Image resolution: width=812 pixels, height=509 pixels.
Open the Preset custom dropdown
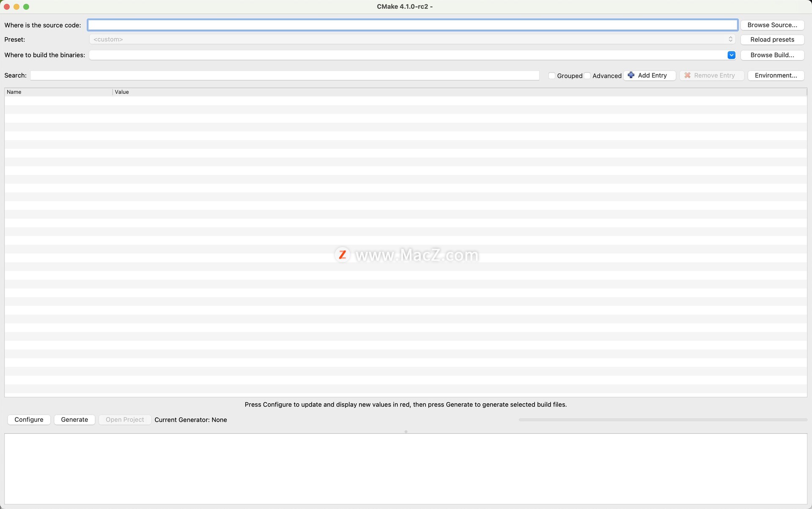coord(412,39)
